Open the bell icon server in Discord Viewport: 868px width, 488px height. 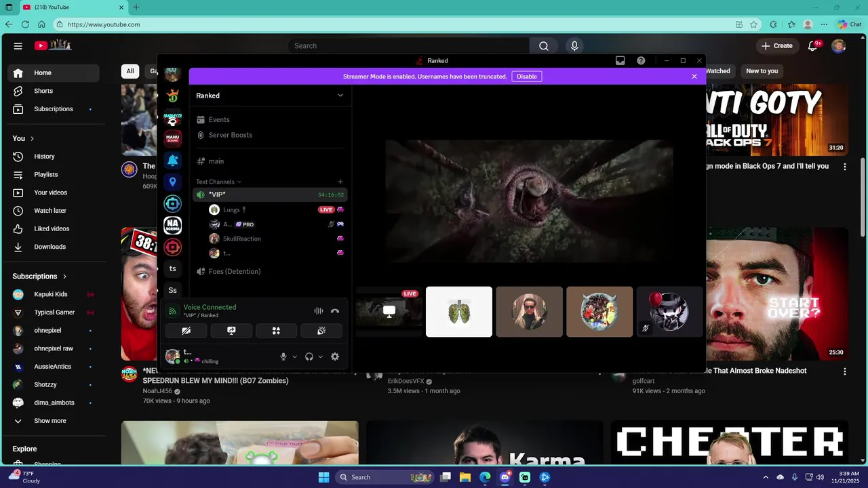(173, 160)
